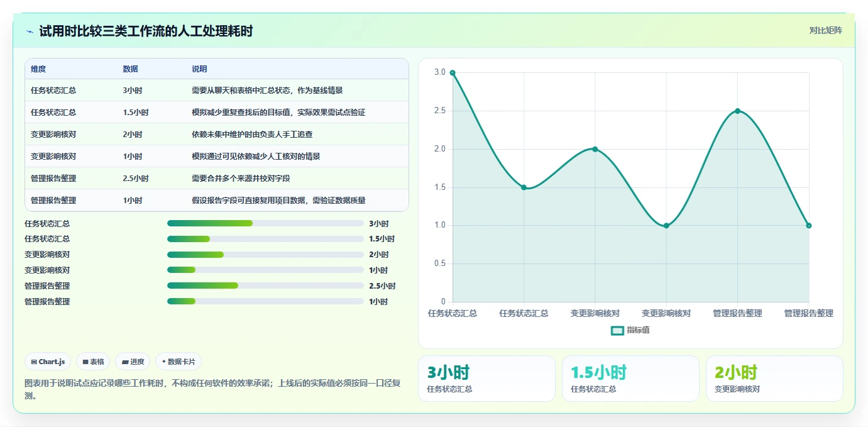Click the 0.5 tick on the chart y-axis

(x=440, y=263)
